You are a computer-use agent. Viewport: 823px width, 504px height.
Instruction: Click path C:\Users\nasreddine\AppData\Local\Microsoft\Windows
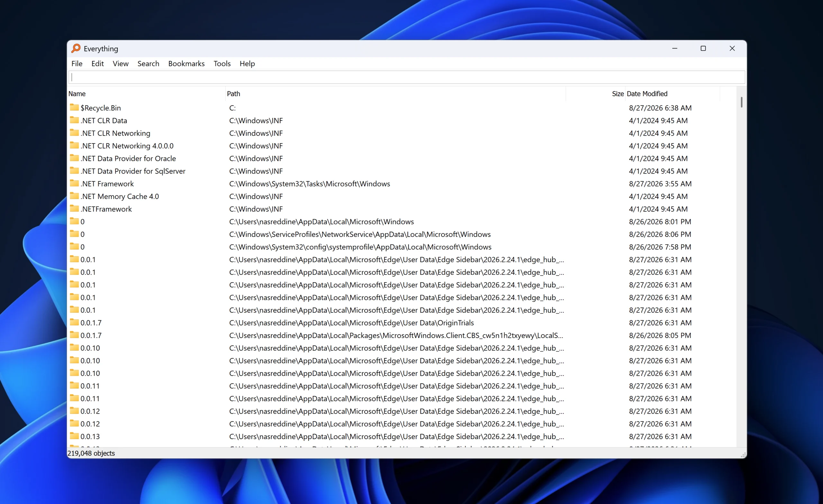(x=321, y=222)
